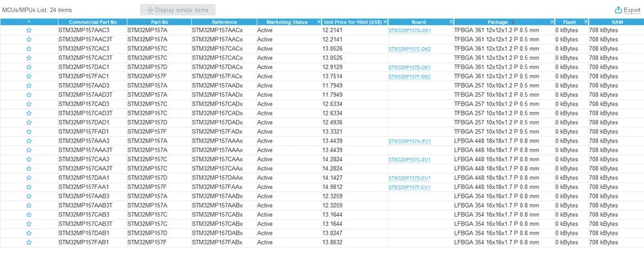Remove the Board column with its X

tap(451, 22)
